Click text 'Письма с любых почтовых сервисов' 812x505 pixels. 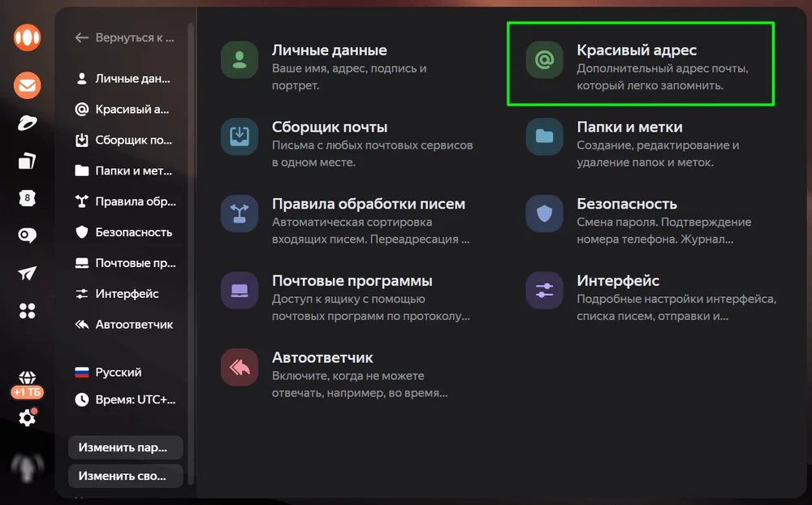click(373, 145)
